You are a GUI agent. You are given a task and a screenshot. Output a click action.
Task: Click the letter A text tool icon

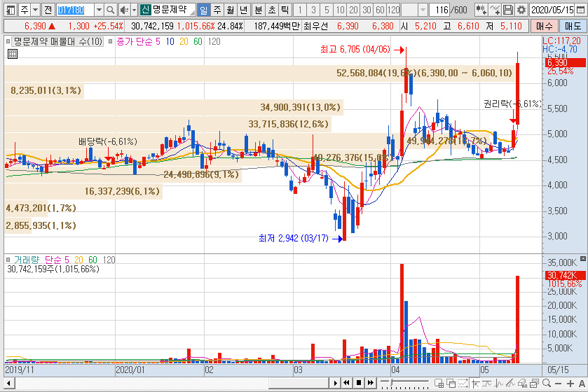click(x=582, y=384)
